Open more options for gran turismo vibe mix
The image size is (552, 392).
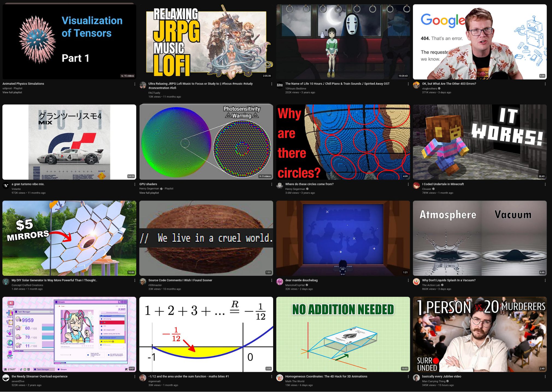[x=135, y=184]
